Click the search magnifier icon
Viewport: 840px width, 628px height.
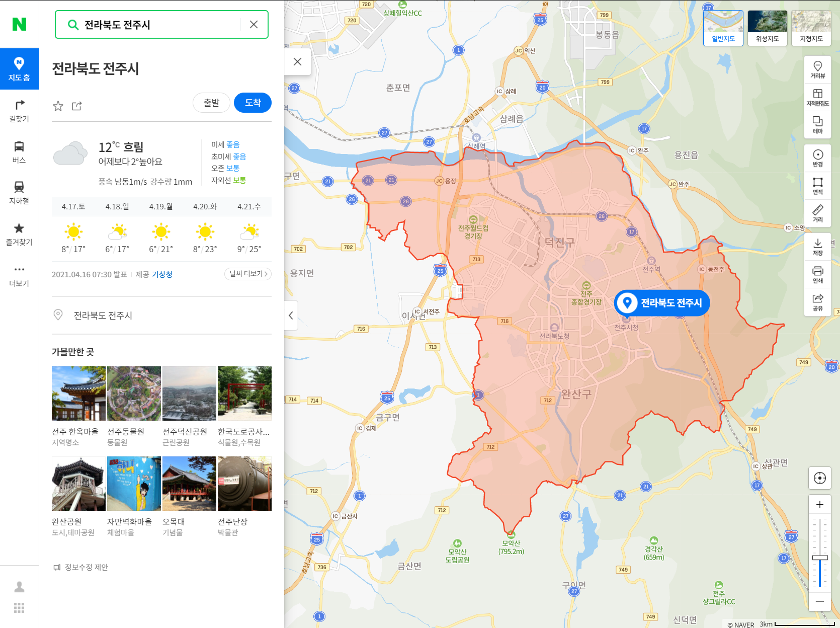73,25
